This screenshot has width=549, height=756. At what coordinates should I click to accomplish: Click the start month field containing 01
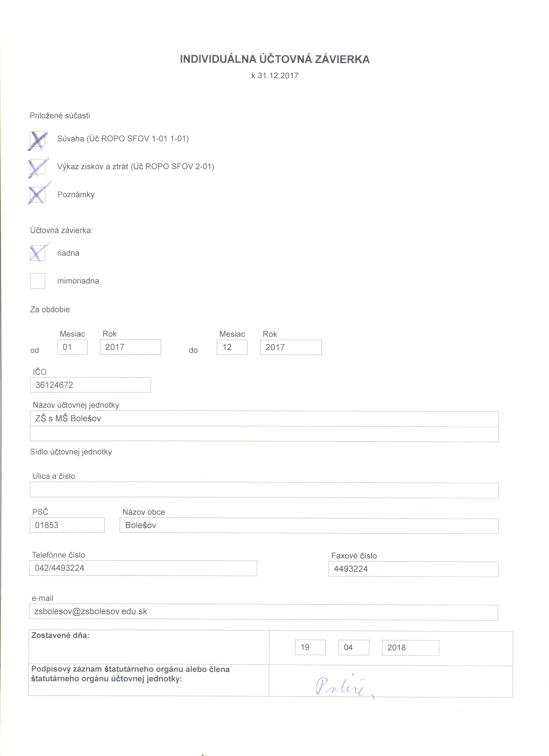72,347
